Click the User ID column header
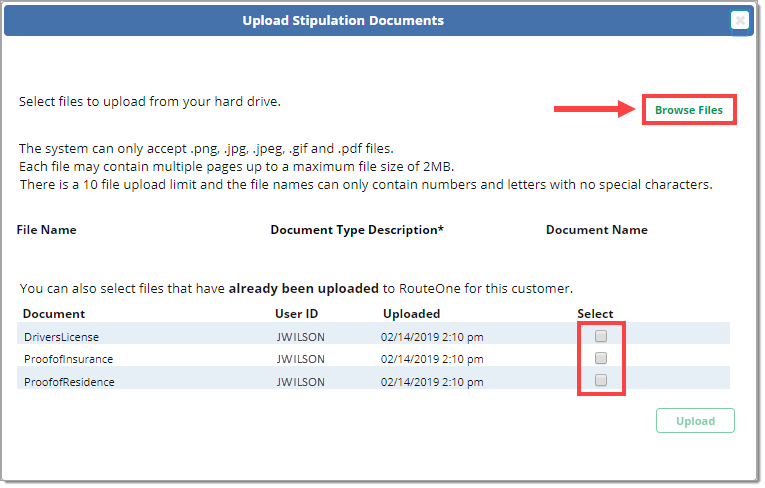The image size is (765, 488). click(x=296, y=314)
